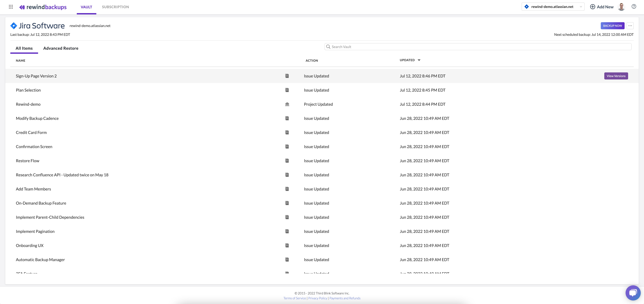Image resolution: width=644 pixels, height=304 pixels.
Task: Open the apps grid launcher icon
Action: 11,7
